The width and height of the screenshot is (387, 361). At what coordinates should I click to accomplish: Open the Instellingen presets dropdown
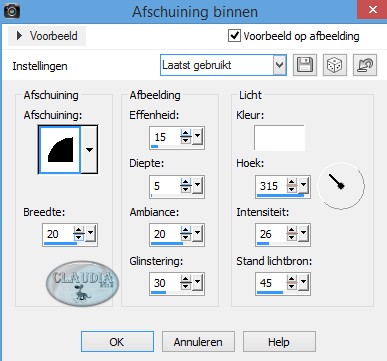click(279, 65)
